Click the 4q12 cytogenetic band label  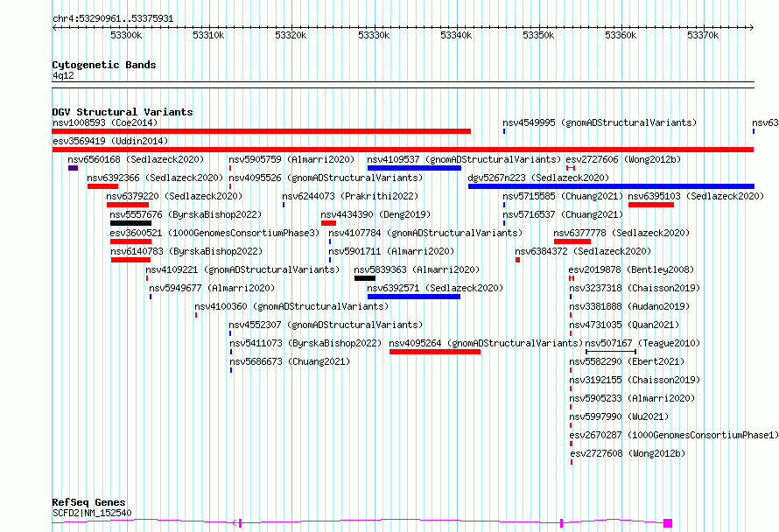coord(63,75)
